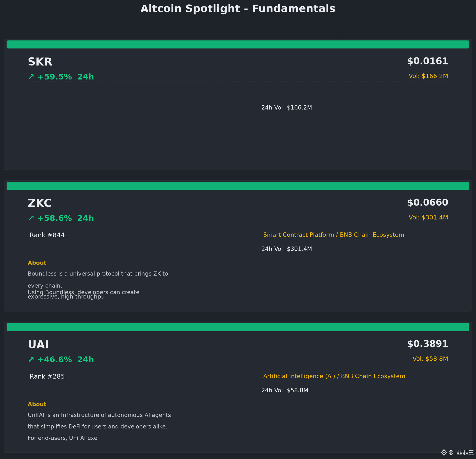
Task: Click the UAI About heading
Action: click(x=37, y=404)
